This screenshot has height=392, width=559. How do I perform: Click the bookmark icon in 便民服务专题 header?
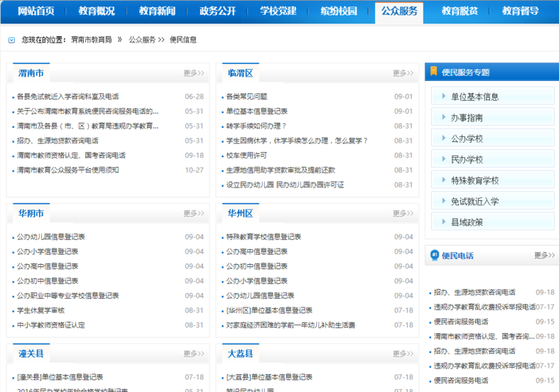point(433,71)
